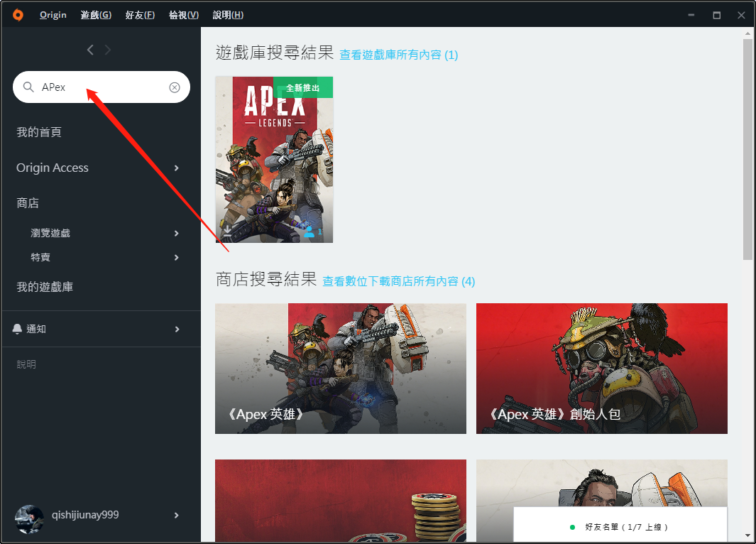756x544 pixels.
Task: Expand Origin Access chevron
Action: tap(177, 168)
